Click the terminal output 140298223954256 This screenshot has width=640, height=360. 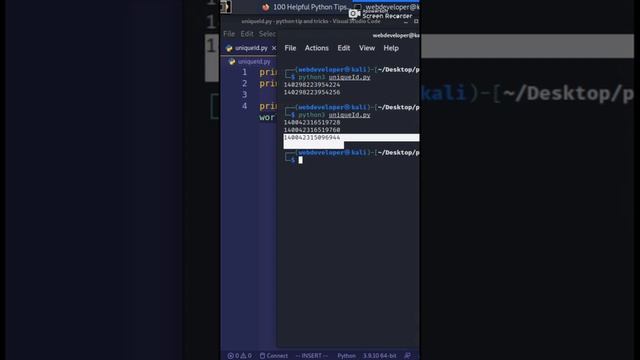(x=312, y=92)
